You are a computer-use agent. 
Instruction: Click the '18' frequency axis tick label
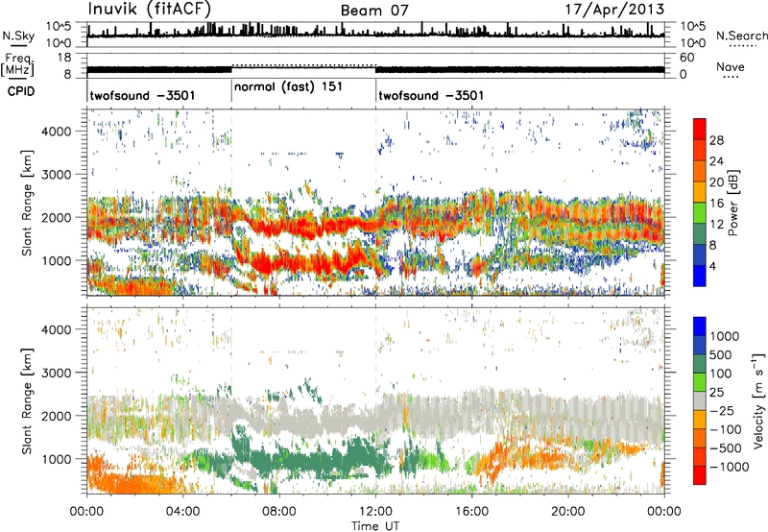pyautogui.click(x=64, y=58)
